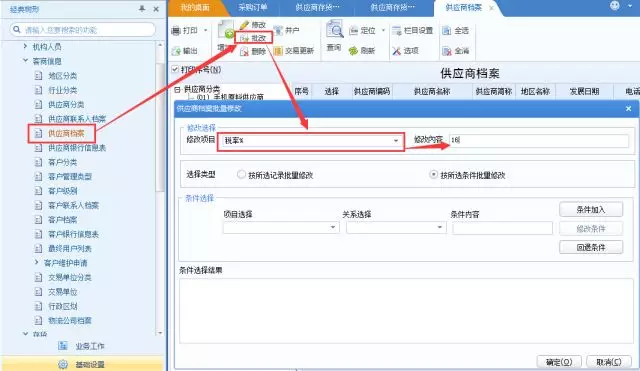
Task: Switch to the active 供应商档案 tab
Action: click(x=464, y=8)
